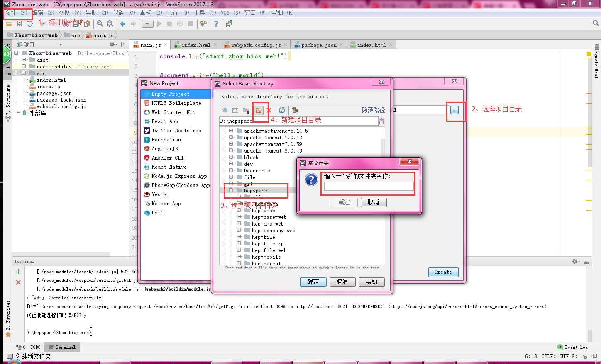The image size is (601, 364).
Task: Click the Refresh icon in directory dialog
Action: (x=282, y=110)
